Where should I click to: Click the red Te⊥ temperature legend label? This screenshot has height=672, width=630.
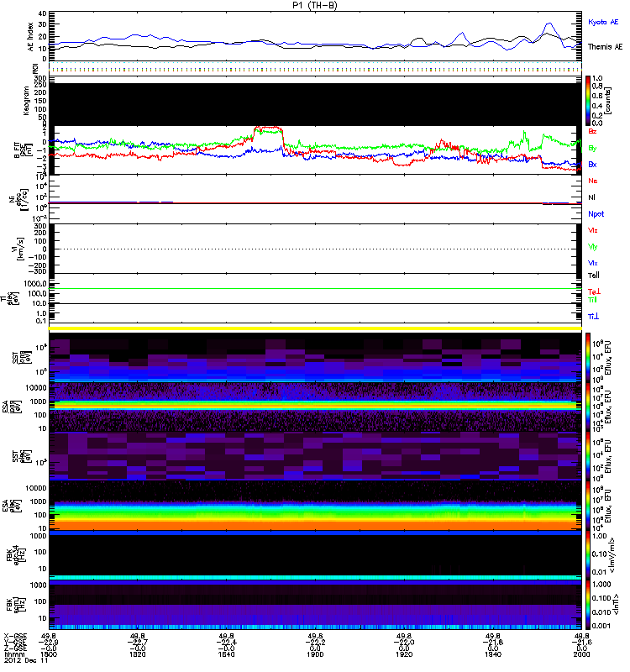click(594, 291)
